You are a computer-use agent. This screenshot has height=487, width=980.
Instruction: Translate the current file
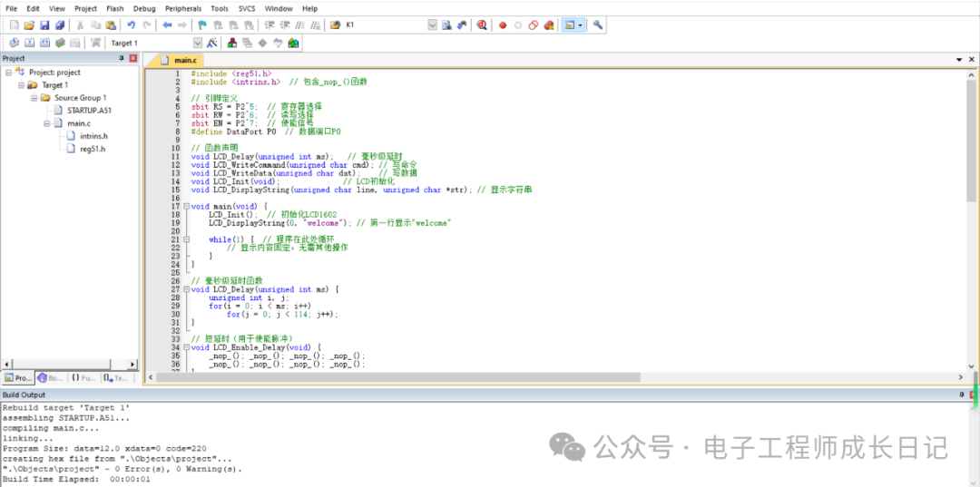14,43
